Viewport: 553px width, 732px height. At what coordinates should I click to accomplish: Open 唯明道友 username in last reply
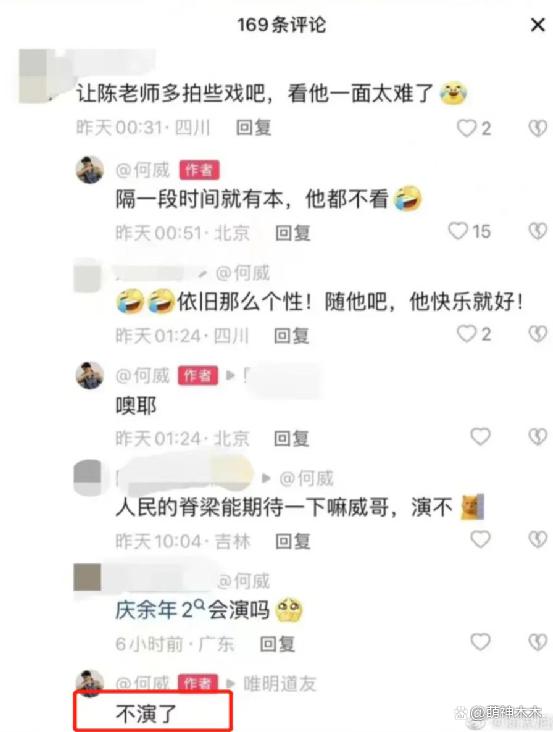280,684
